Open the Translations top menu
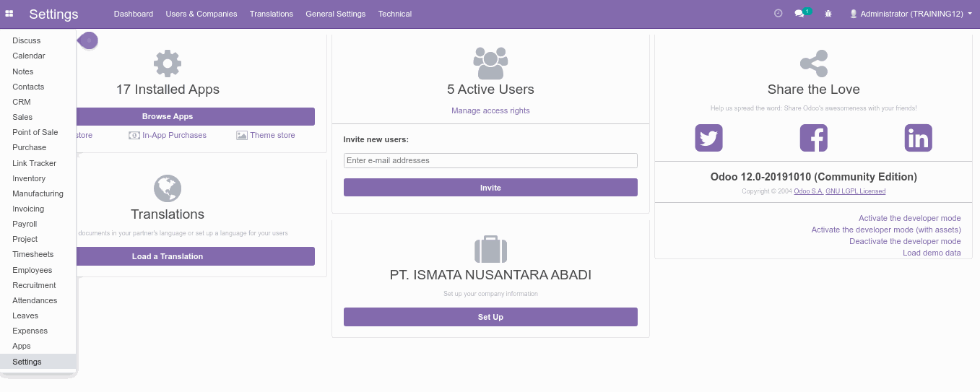This screenshot has height=392, width=980. [271, 14]
